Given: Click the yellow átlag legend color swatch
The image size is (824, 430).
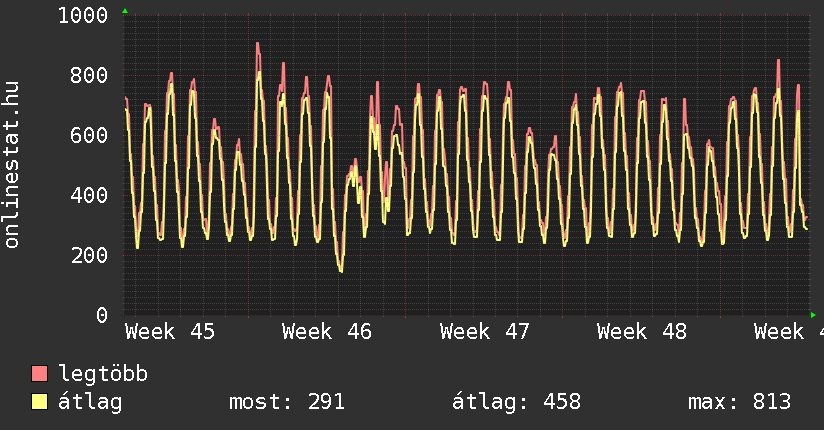Looking at the screenshot, I should point(40,402).
